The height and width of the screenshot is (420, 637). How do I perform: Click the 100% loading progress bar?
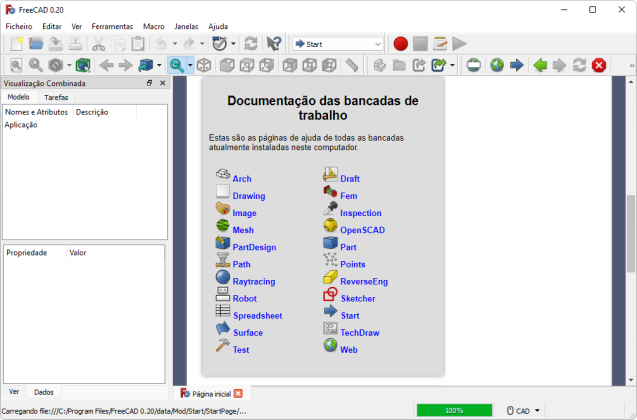[455, 411]
